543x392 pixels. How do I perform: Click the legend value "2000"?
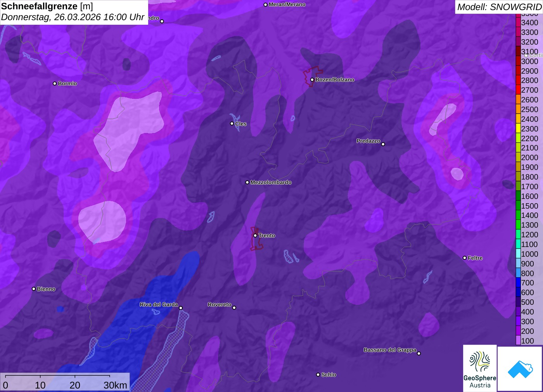click(529, 157)
